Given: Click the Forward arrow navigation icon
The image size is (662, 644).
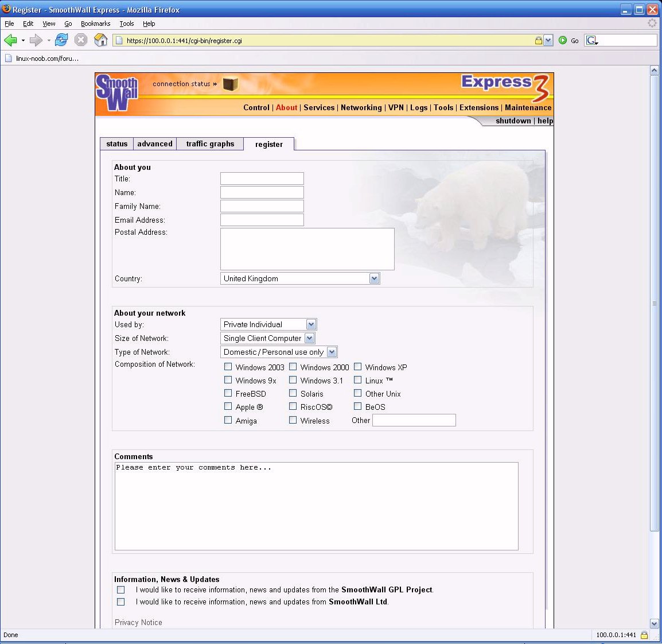Looking at the screenshot, I should (x=36, y=40).
